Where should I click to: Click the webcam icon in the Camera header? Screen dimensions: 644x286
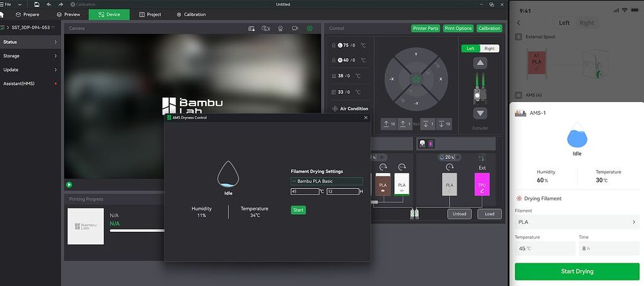[280, 28]
